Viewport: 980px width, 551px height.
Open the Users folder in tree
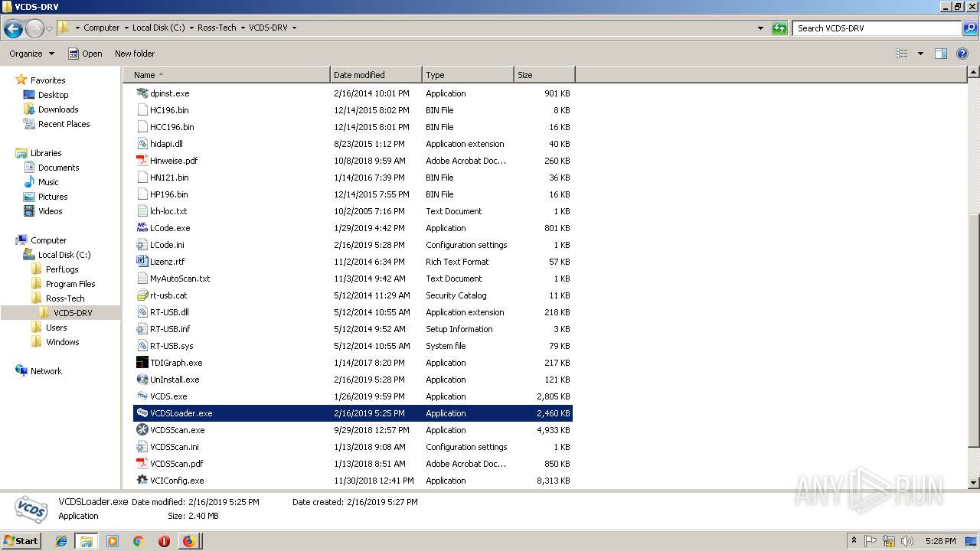tap(56, 328)
